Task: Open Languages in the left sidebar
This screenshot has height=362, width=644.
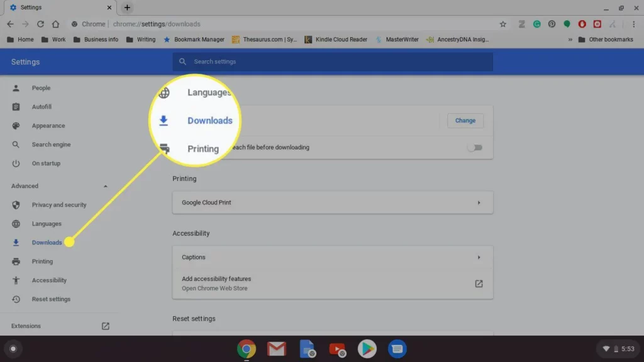Action: click(47, 224)
